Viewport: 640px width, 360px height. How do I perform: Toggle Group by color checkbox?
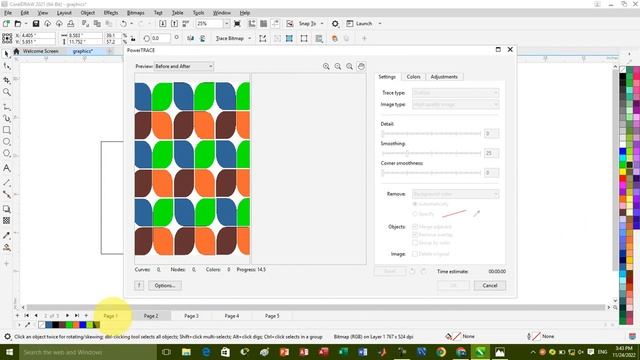click(x=415, y=243)
